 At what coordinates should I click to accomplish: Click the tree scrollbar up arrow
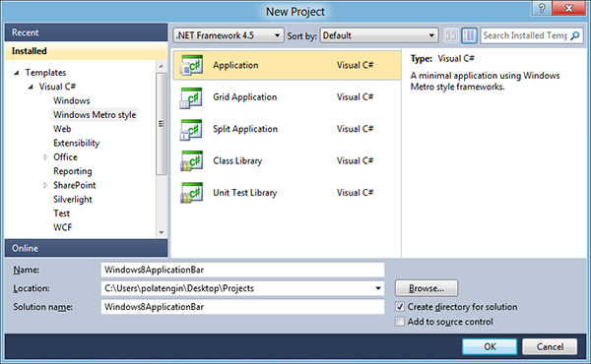(162, 66)
